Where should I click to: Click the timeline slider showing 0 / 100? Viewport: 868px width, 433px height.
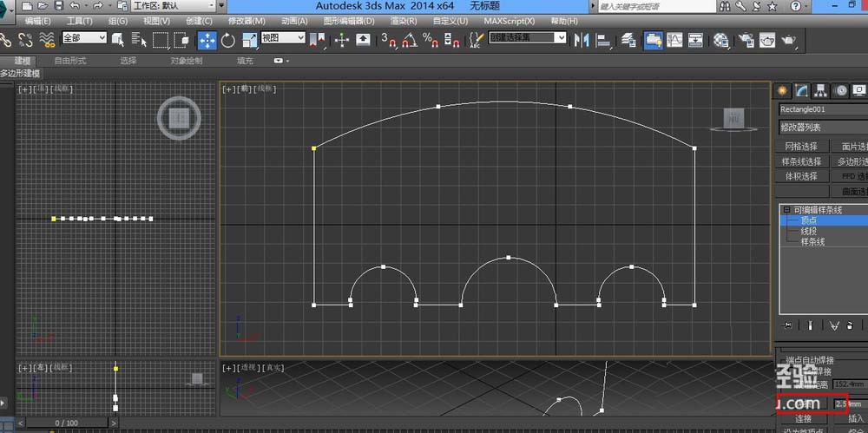tap(67, 423)
